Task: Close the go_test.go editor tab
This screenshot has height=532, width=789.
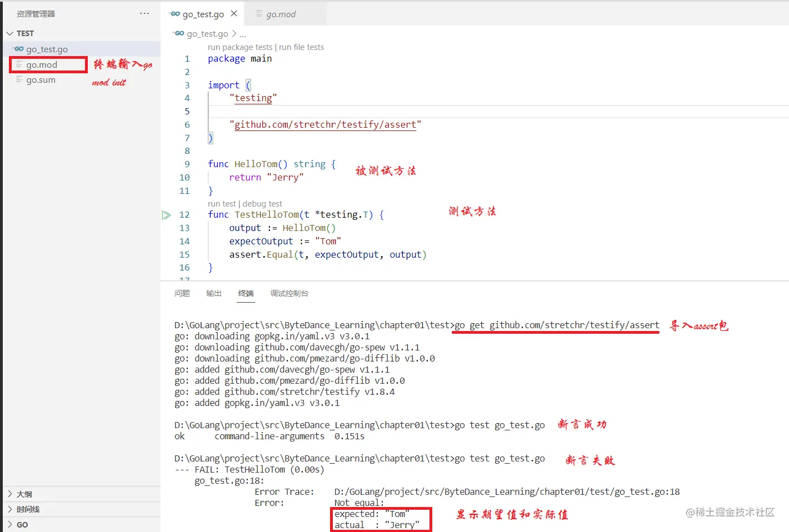Action: 234,13
